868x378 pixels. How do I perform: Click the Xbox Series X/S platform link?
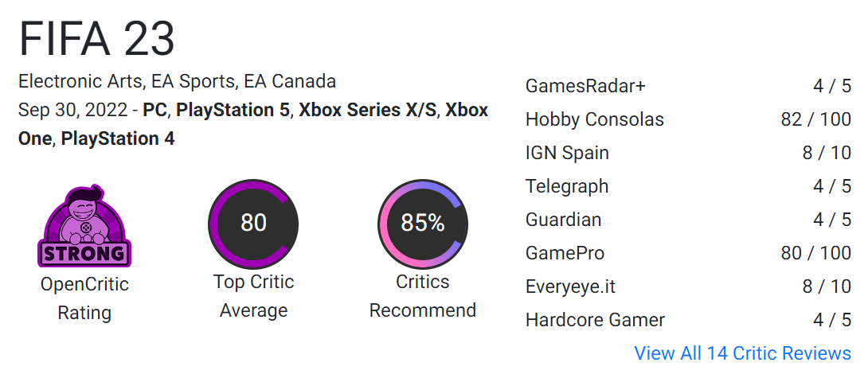(x=367, y=110)
